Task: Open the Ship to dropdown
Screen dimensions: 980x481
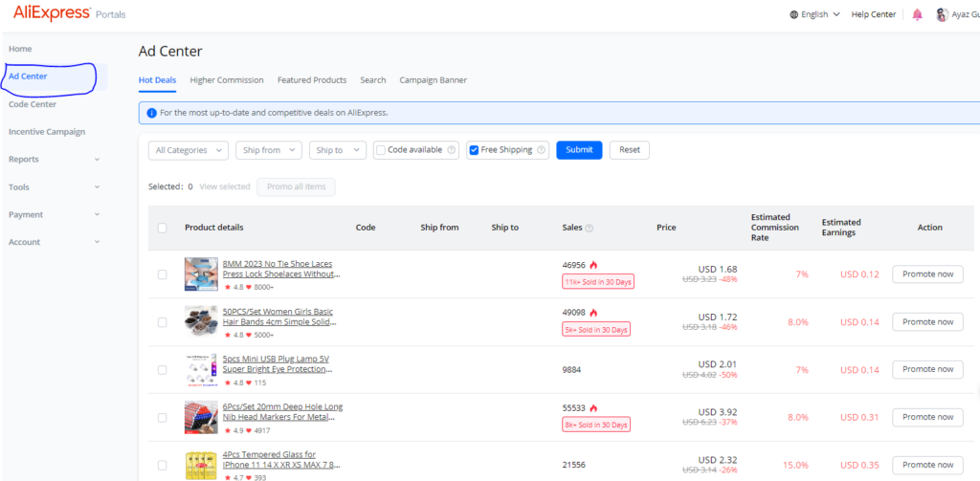Action: tap(338, 150)
